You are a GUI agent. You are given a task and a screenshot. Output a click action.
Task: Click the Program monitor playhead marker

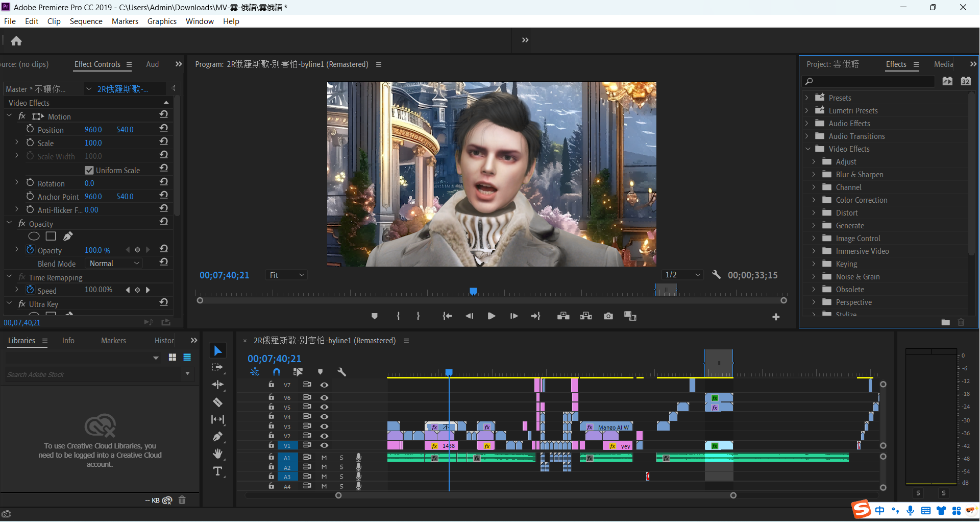pos(473,292)
